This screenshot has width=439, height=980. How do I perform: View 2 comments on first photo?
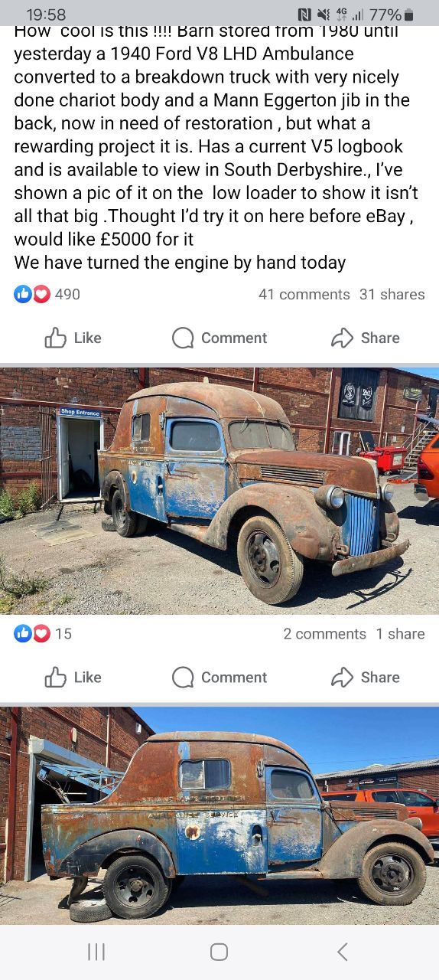(324, 634)
